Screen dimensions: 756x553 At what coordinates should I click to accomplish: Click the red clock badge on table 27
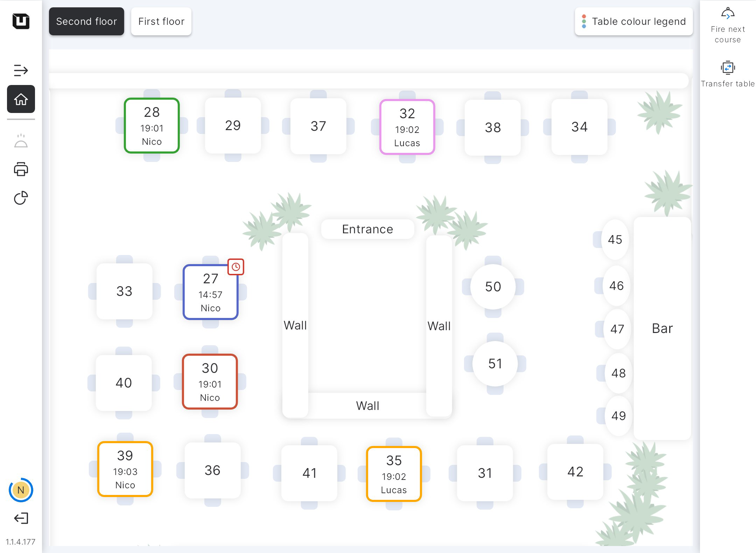tap(236, 267)
